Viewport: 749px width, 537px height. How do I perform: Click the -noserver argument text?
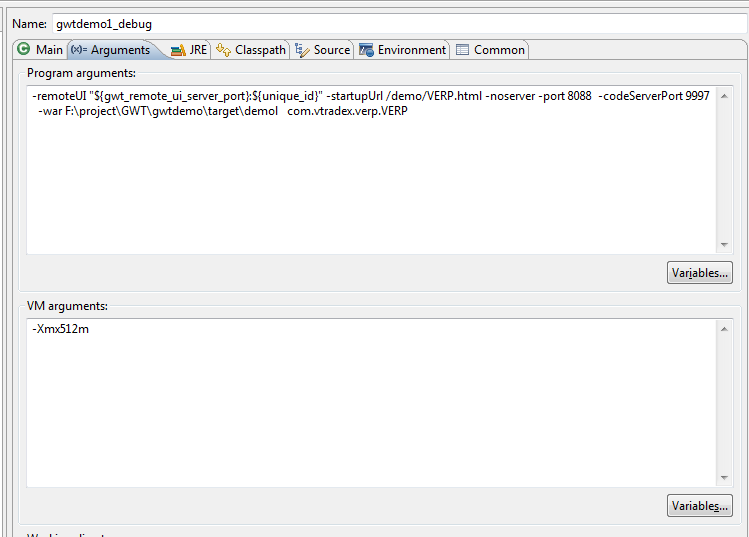pos(510,96)
